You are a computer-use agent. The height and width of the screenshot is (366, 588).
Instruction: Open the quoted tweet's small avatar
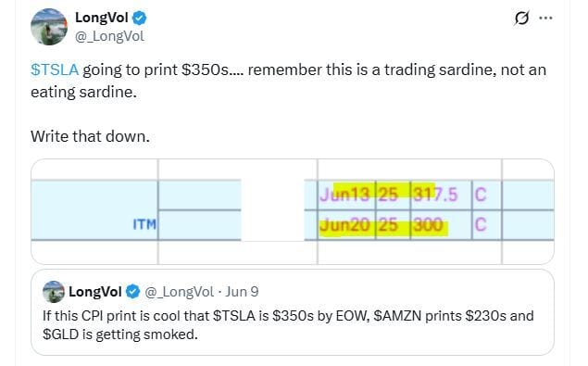54,292
